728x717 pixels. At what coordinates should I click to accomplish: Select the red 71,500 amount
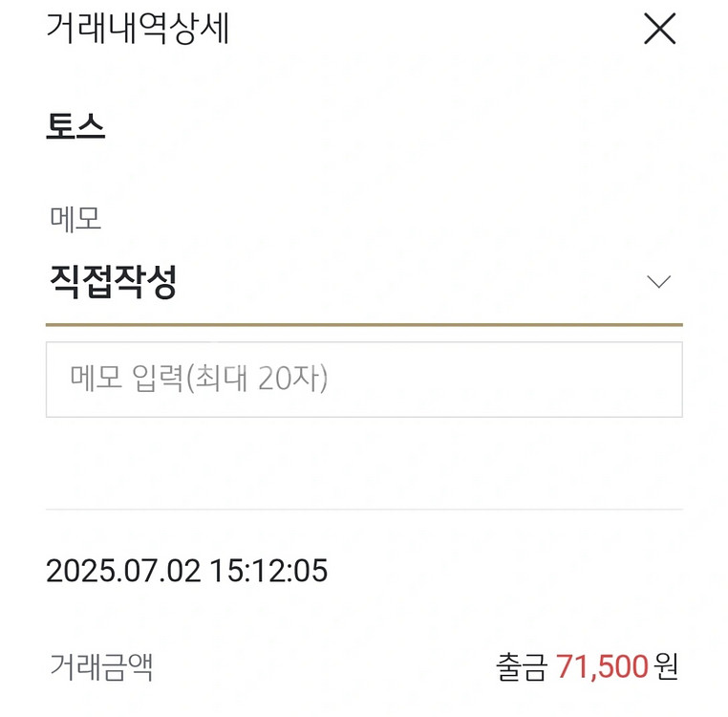[603, 666]
